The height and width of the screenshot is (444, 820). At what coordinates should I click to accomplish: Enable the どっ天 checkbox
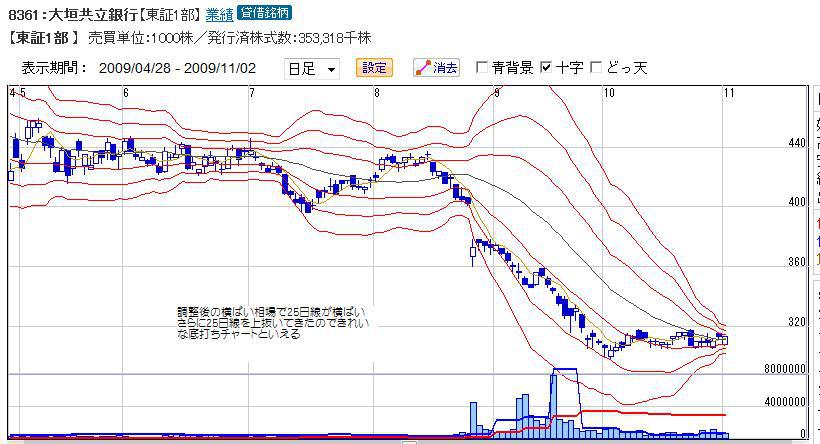[596, 67]
